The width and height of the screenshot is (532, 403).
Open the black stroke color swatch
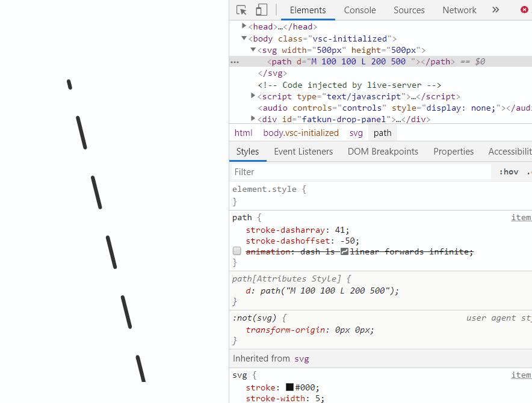(290, 387)
